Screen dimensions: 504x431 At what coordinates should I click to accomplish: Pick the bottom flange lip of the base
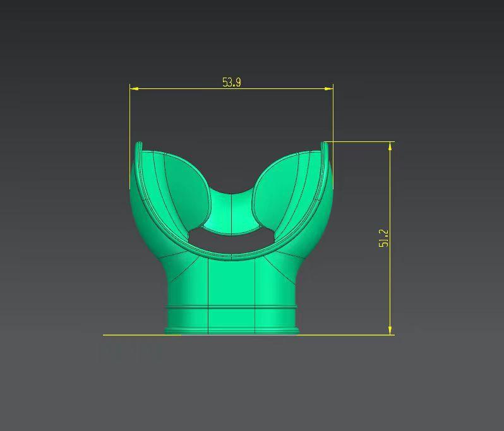tap(231, 331)
